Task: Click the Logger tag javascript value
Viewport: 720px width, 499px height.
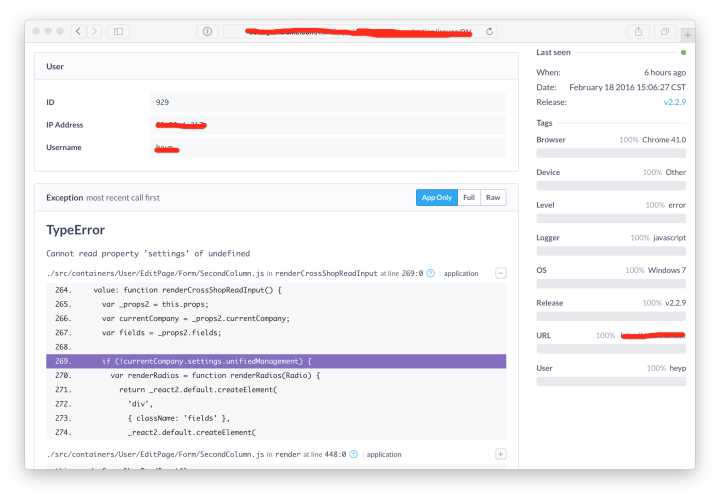Action: [x=669, y=237]
